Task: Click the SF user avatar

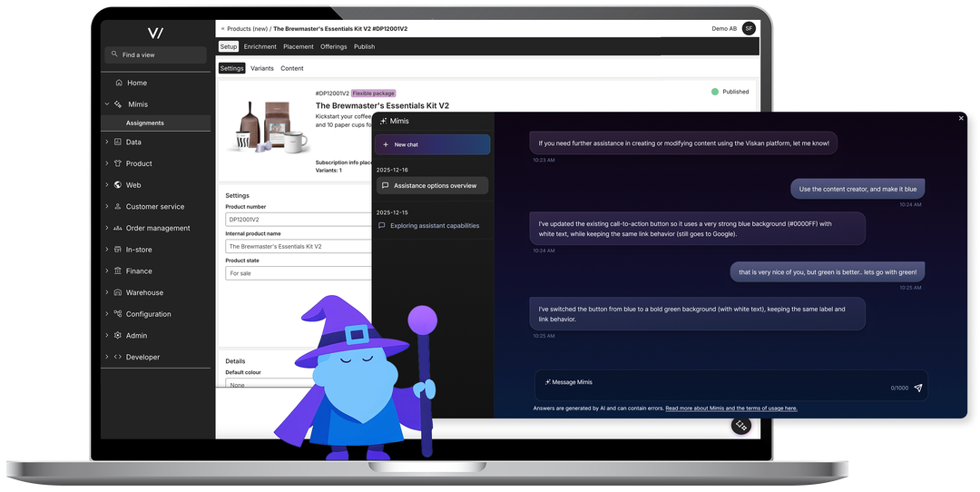Action: point(749,28)
